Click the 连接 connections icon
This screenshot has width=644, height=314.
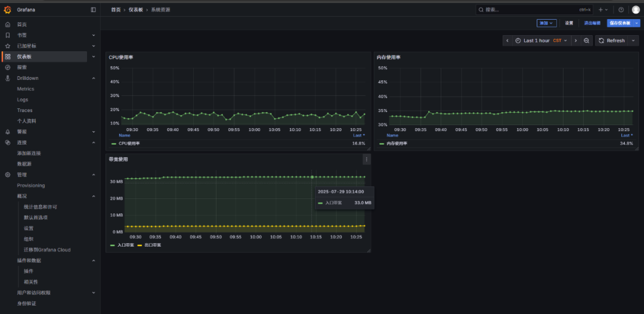pos(7,142)
